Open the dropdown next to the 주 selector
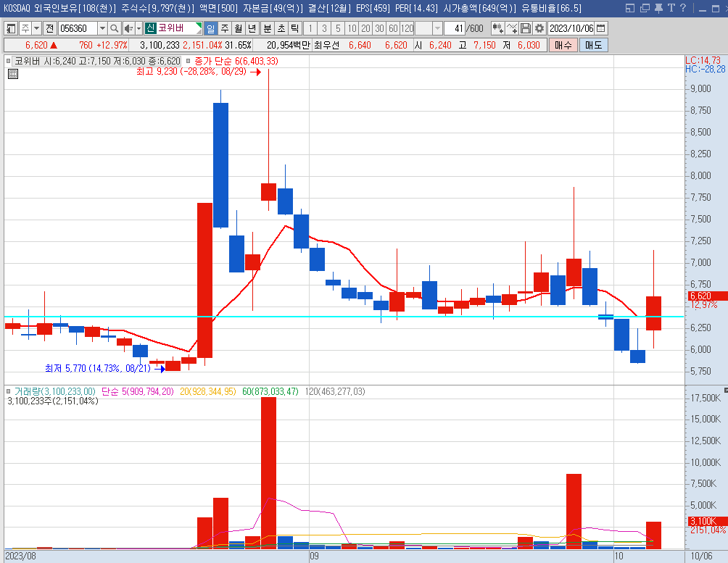Screen dimensions: 728x563 click(x=36, y=28)
